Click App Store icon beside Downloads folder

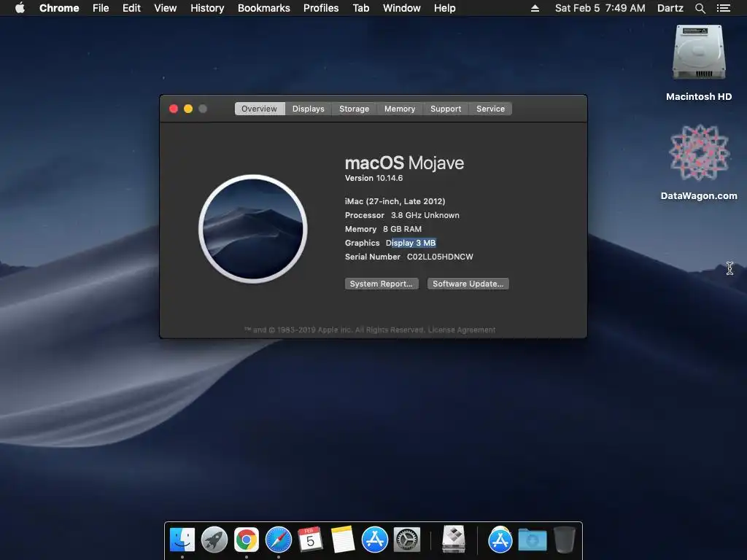coord(500,540)
